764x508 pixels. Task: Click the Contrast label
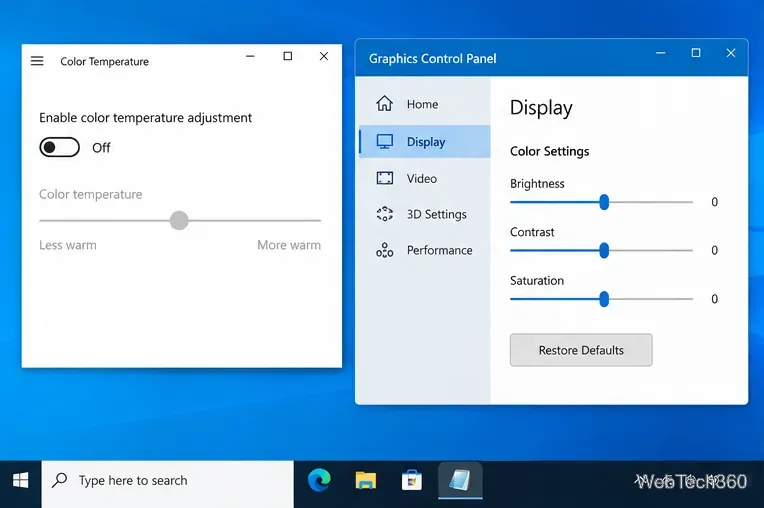pos(532,232)
